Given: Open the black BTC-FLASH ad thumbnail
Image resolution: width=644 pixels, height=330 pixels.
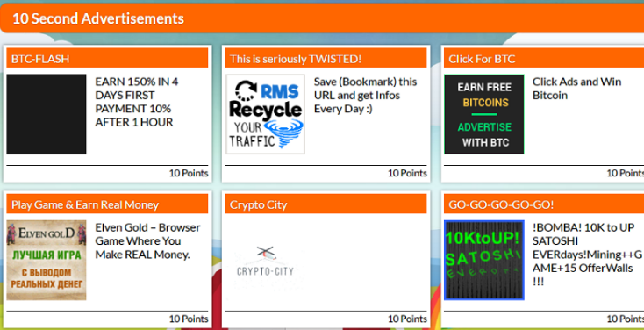Looking at the screenshot, I should (x=47, y=114).
